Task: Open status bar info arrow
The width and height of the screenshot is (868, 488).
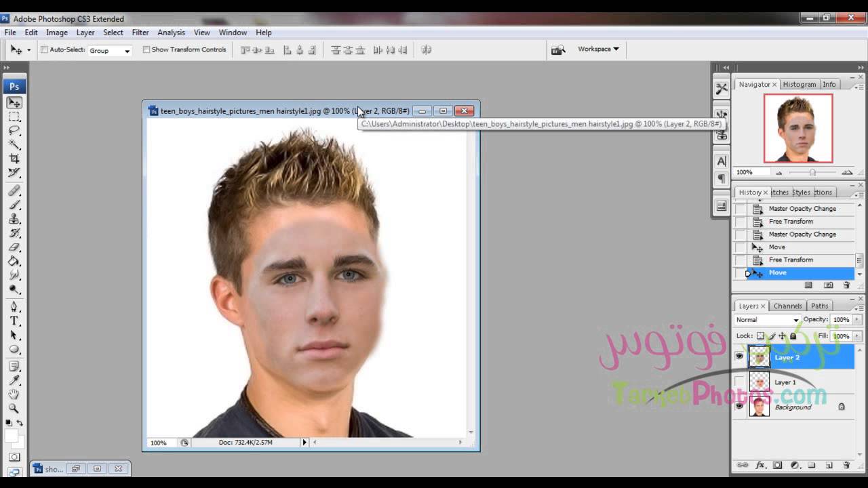Action: 304,442
